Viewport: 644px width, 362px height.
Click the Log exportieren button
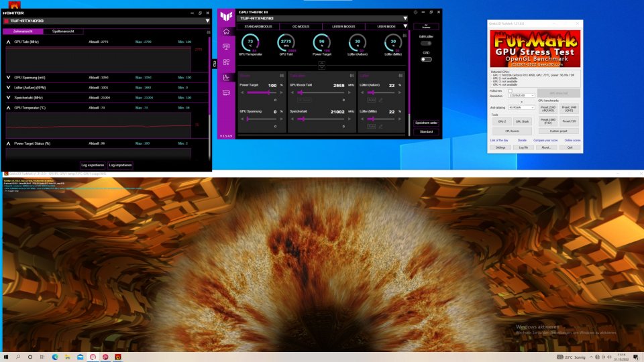click(93, 165)
